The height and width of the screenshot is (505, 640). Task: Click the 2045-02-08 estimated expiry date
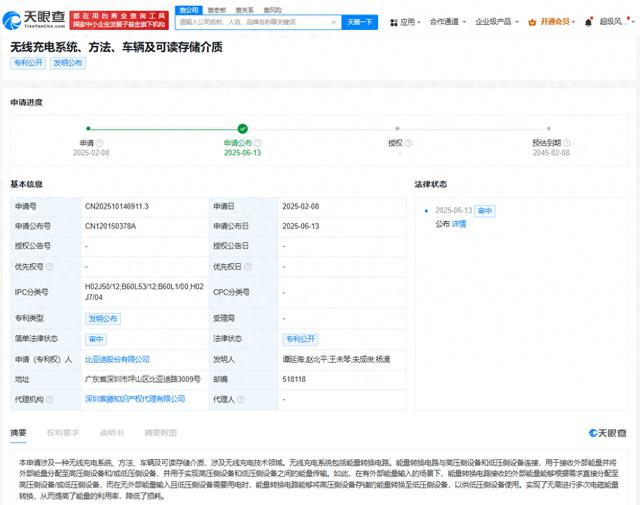click(x=551, y=153)
